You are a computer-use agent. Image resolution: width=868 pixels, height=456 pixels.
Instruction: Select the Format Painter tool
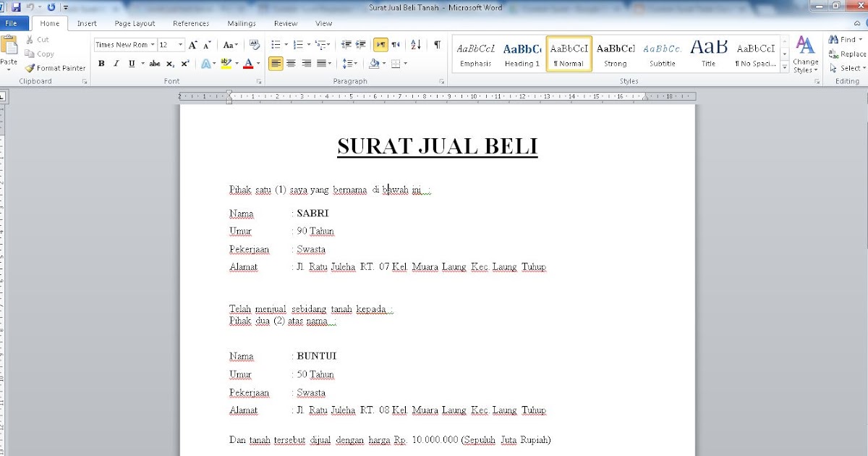[x=54, y=67]
